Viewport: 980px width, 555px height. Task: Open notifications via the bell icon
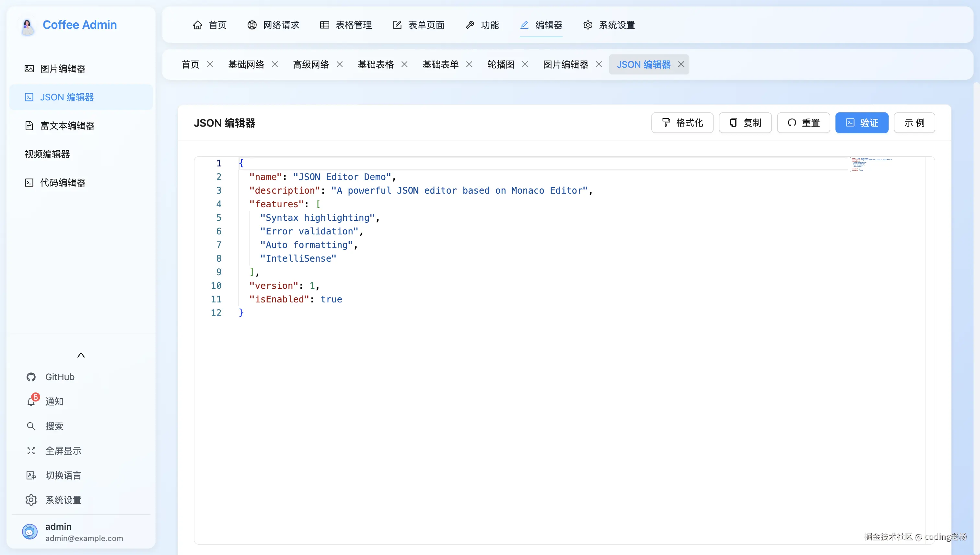pyautogui.click(x=31, y=402)
